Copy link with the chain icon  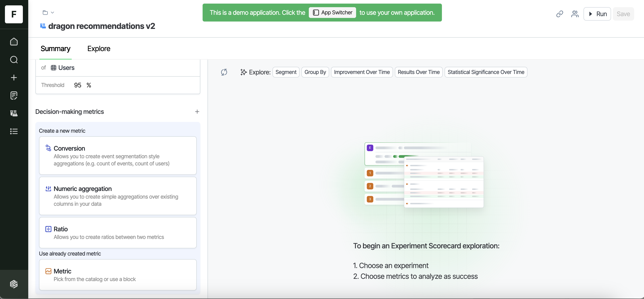click(560, 14)
